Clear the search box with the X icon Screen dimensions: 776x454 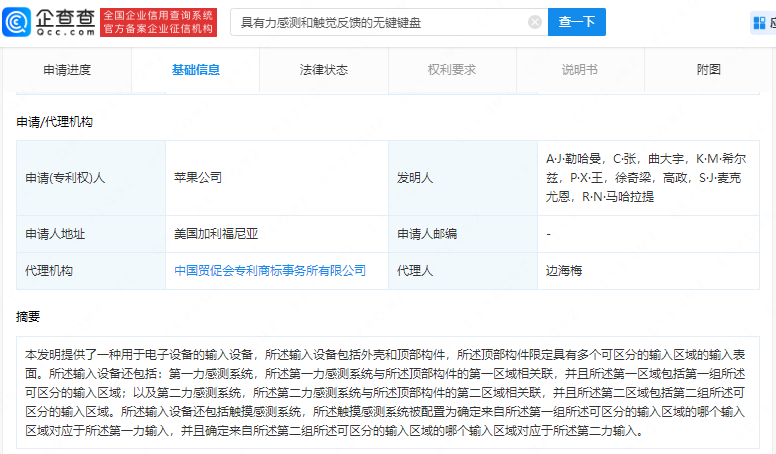click(x=535, y=22)
